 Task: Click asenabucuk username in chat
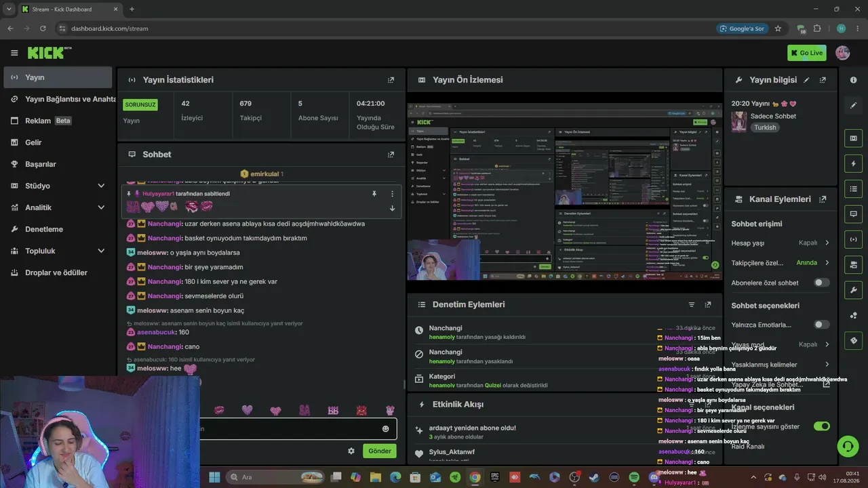(156, 332)
